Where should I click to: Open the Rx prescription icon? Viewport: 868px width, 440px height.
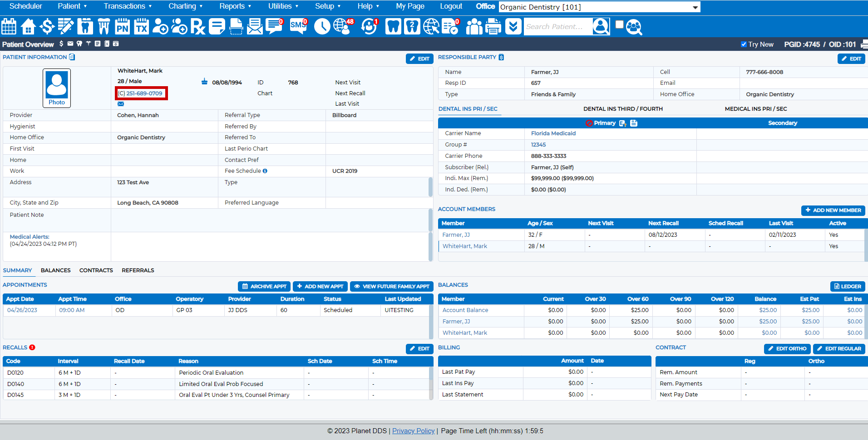pos(197,27)
